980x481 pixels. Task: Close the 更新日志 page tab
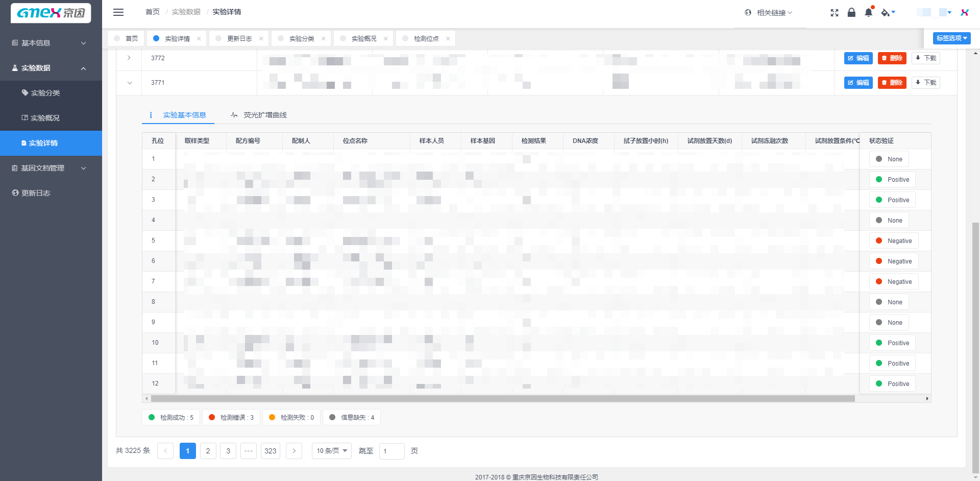(x=261, y=39)
